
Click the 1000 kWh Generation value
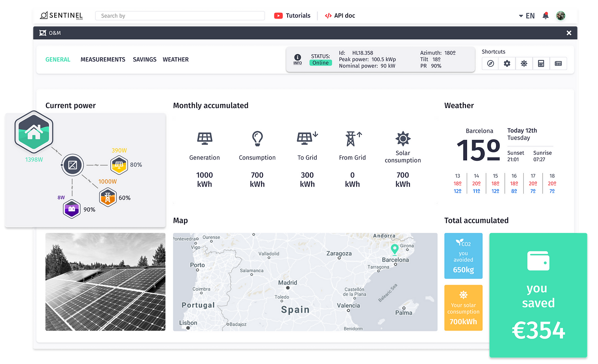(x=205, y=180)
